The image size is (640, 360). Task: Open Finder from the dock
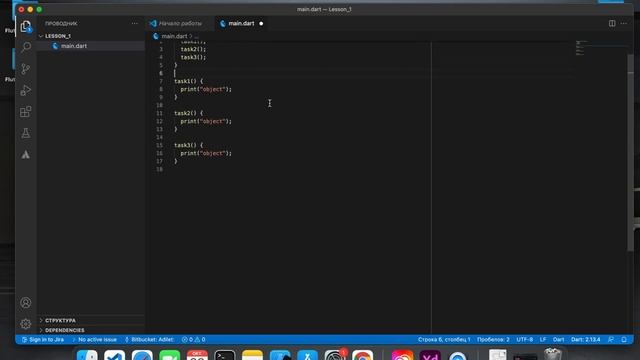pos(87,355)
